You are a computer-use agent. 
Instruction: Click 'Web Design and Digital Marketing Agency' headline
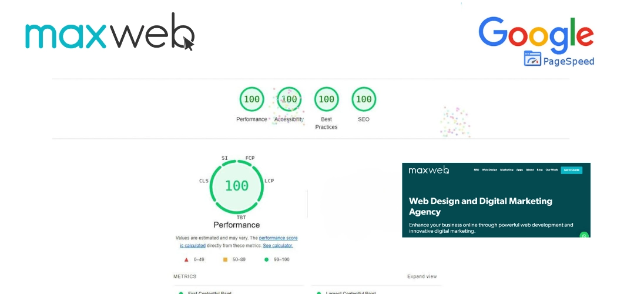pyautogui.click(x=481, y=206)
